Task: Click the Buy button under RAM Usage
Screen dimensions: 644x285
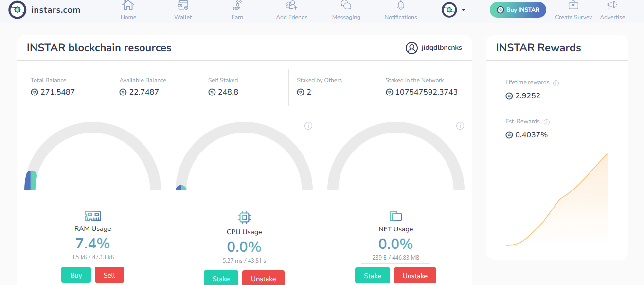Action: [x=76, y=275]
